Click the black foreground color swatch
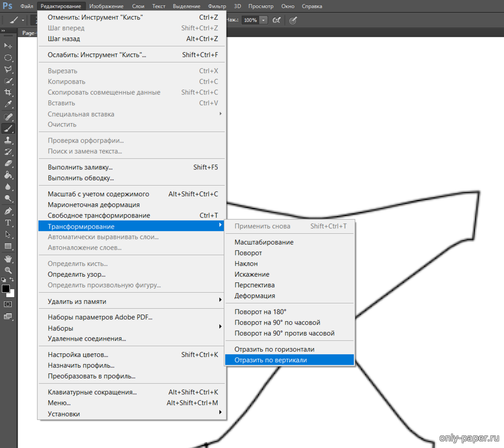Viewport: 504px width, 448px height. click(6, 288)
